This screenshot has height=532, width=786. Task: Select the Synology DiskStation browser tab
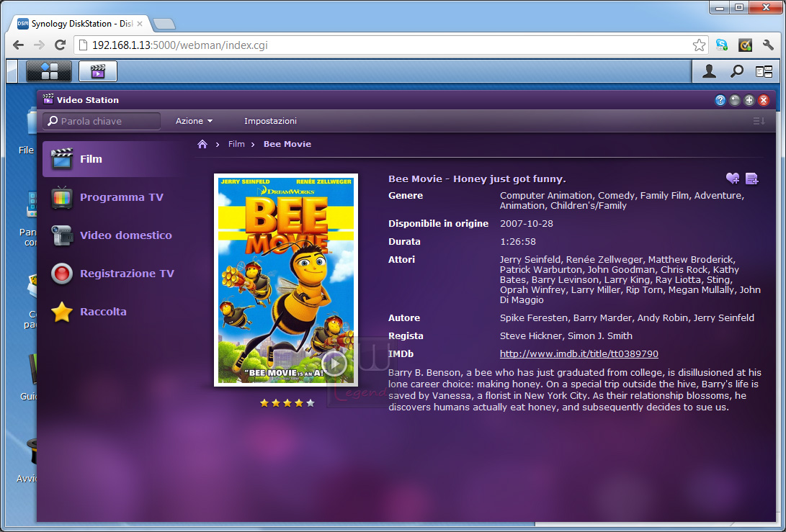(x=80, y=24)
